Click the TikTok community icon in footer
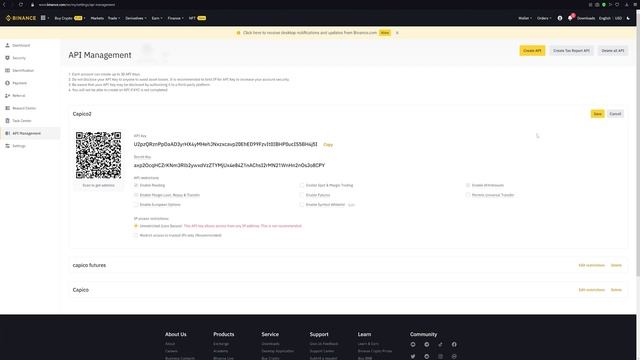The image size is (640, 360). (440, 344)
